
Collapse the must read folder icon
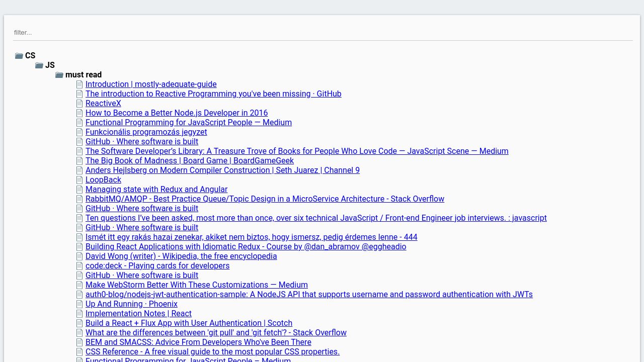[x=59, y=75]
